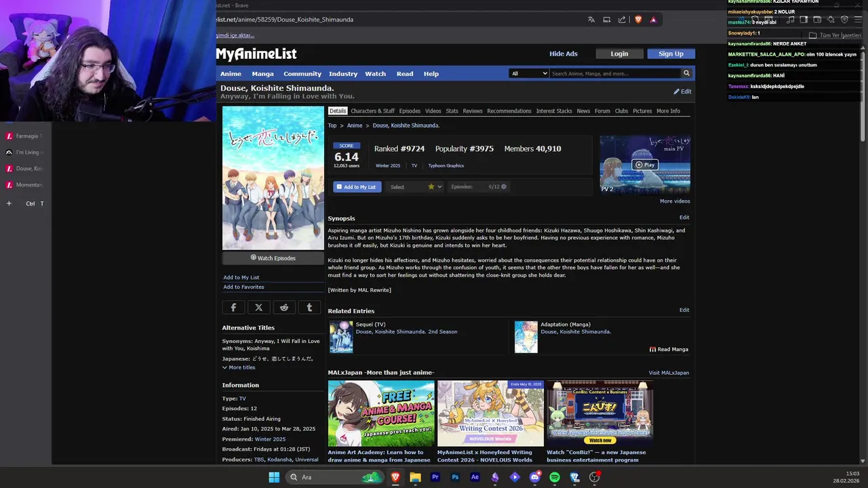Open the Community menu
868x488 pixels.
302,74
